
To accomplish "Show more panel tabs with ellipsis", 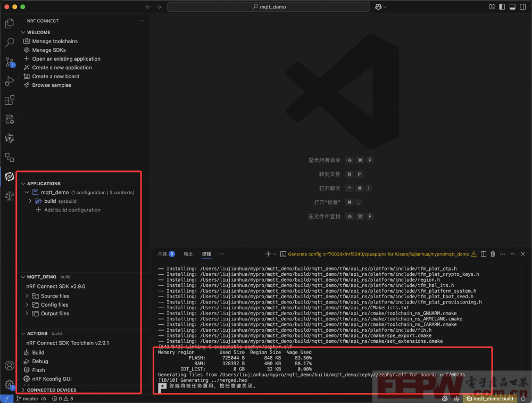I will [x=221, y=254].
